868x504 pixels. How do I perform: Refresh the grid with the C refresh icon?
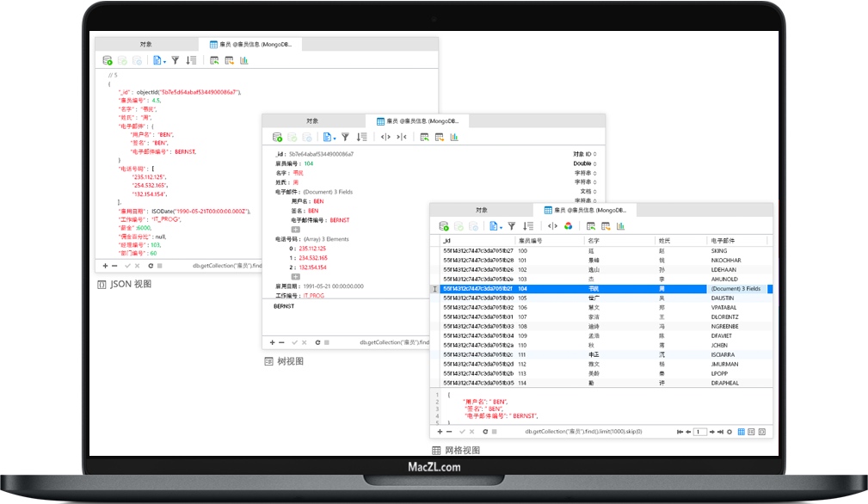point(486,433)
